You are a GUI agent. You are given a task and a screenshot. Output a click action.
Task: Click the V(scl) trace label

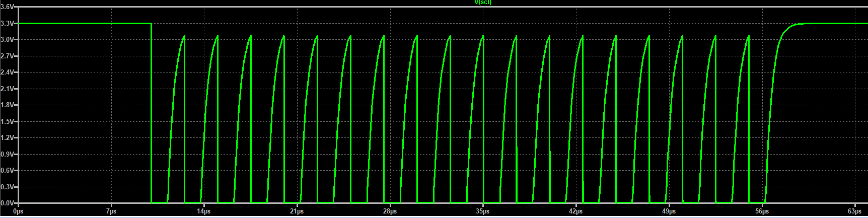coord(482,3)
